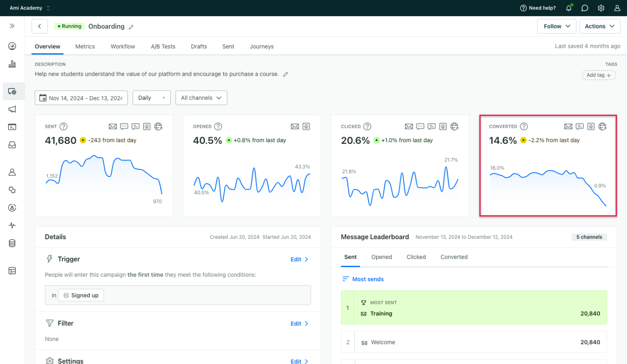
Task: Show help for the Converted metric
Action: click(524, 127)
